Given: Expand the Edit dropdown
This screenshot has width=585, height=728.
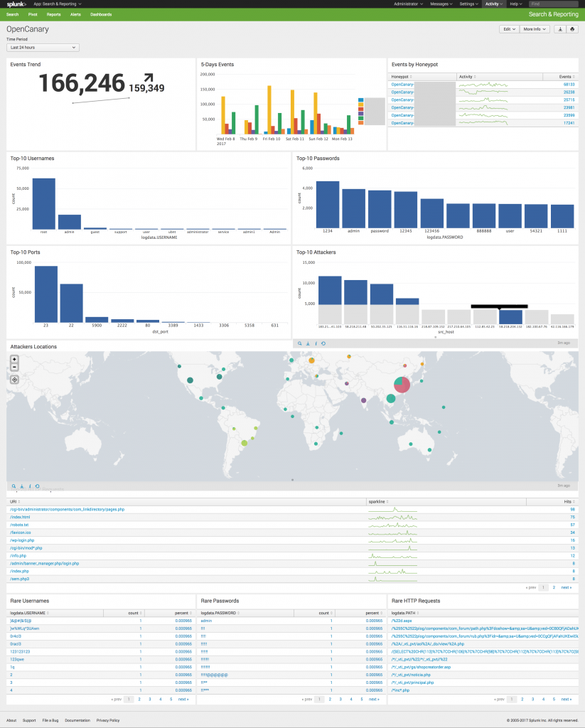Looking at the screenshot, I should click(x=509, y=29).
